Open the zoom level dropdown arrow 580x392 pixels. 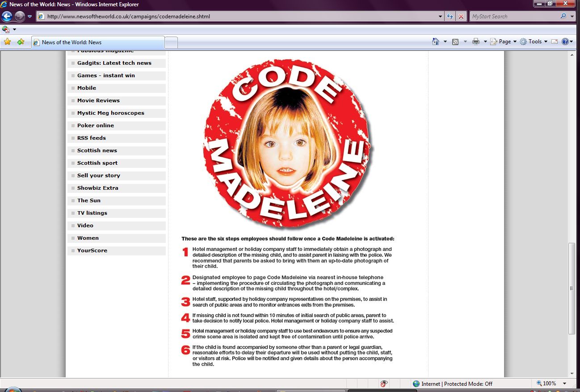[564, 384]
